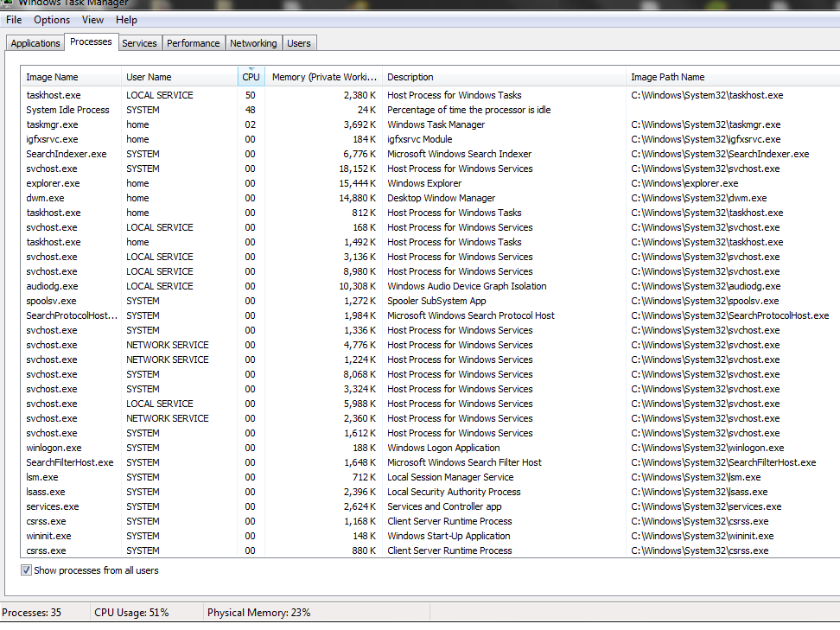840x630 pixels.
Task: Switch to the Applications tab
Action: coord(35,43)
